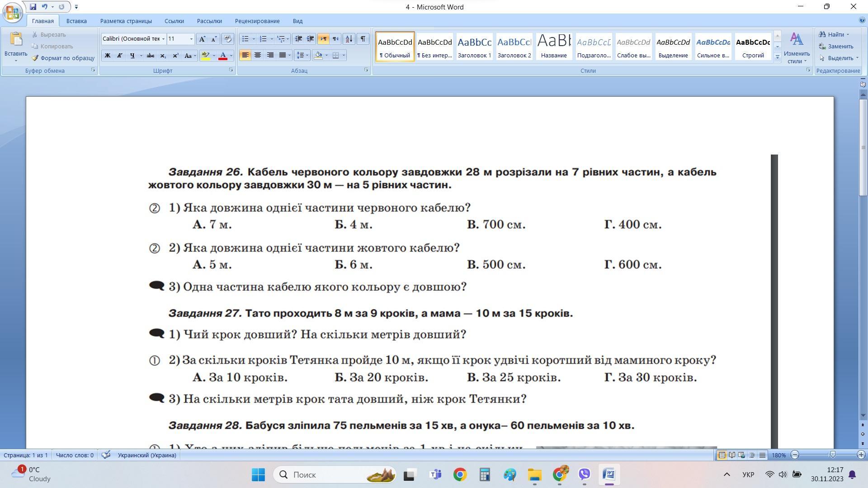Decrease paragraph indent

pos(298,39)
